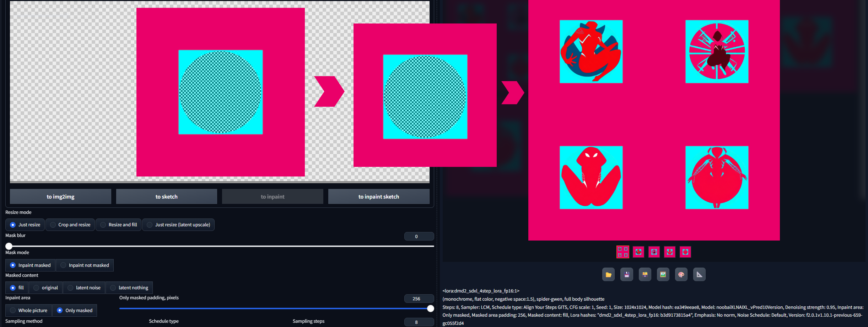Screen dimensions: 868x327
Task: Choose 'latent noise' masked content
Action: pyautogui.click(x=84, y=288)
